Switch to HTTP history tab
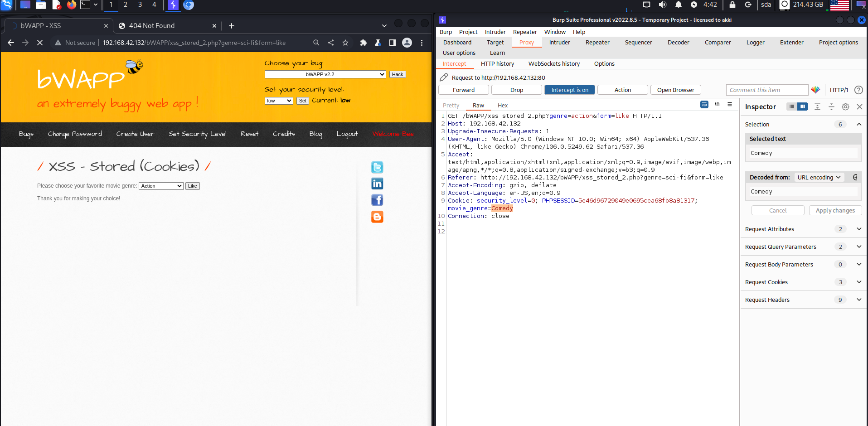 pyautogui.click(x=497, y=63)
